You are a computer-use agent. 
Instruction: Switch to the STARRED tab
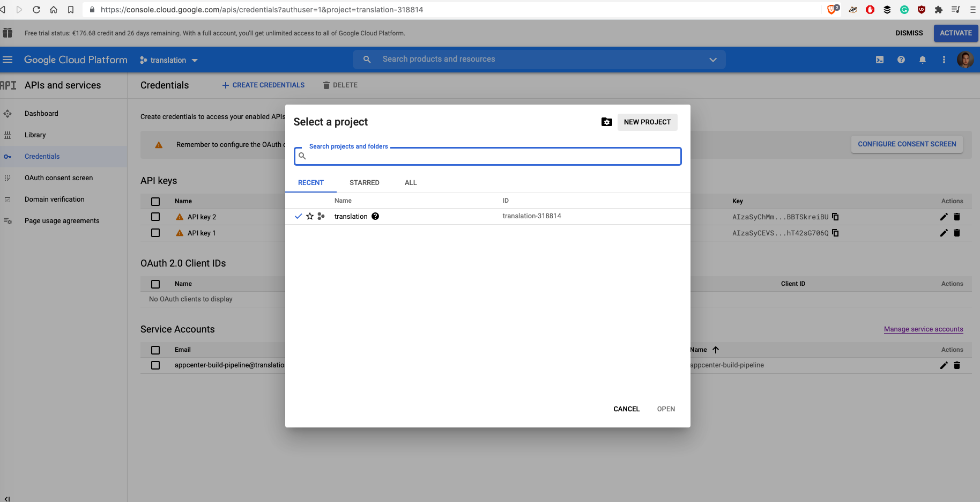coord(365,183)
